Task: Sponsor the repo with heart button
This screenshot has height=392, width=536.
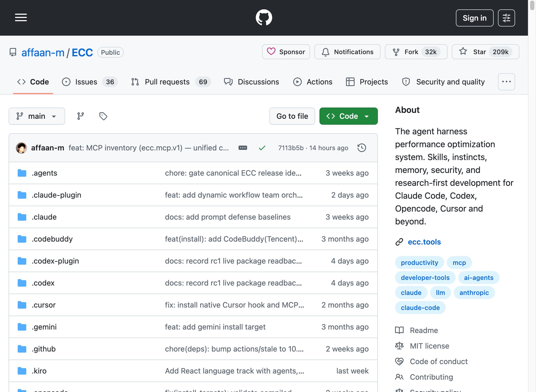Action: pos(286,52)
